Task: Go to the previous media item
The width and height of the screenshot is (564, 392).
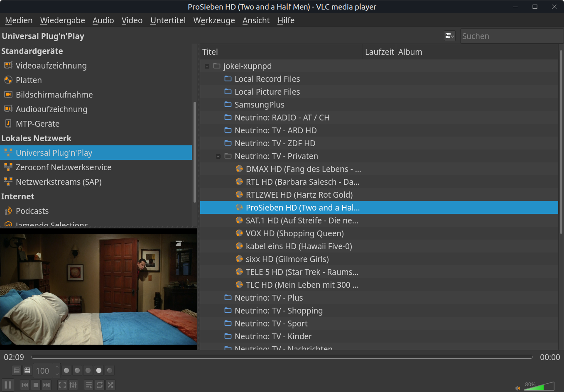Action: tap(25, 385)
